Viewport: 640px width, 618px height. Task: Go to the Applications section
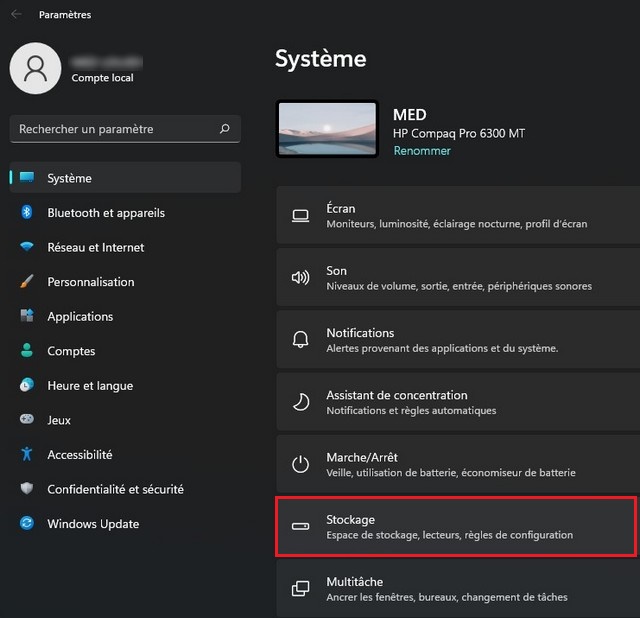(x=80, y=316)
